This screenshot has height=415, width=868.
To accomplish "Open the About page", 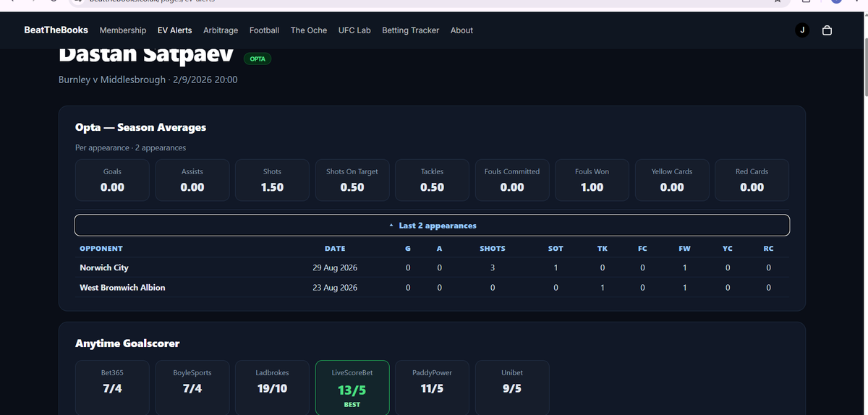I will 461,30.
